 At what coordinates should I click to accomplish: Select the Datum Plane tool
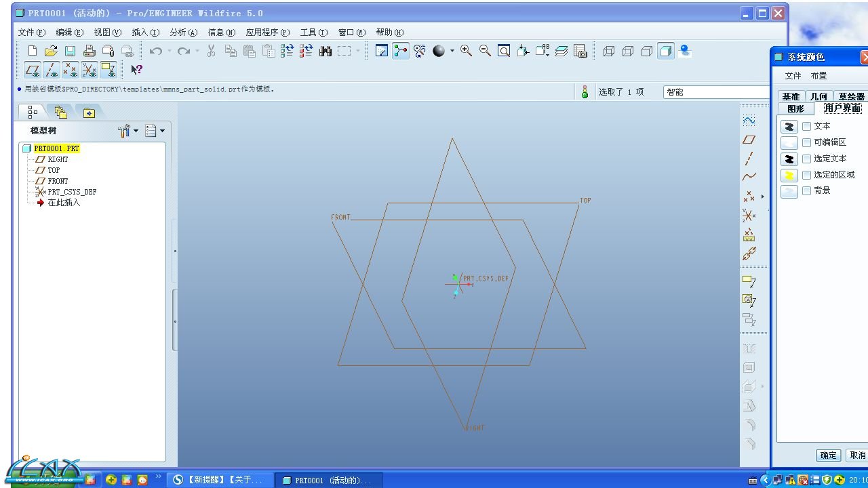(749, 140)
